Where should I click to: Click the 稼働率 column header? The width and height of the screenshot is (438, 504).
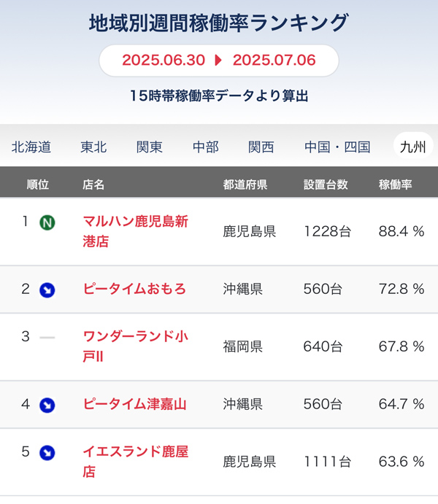click(x=395, y=185)
